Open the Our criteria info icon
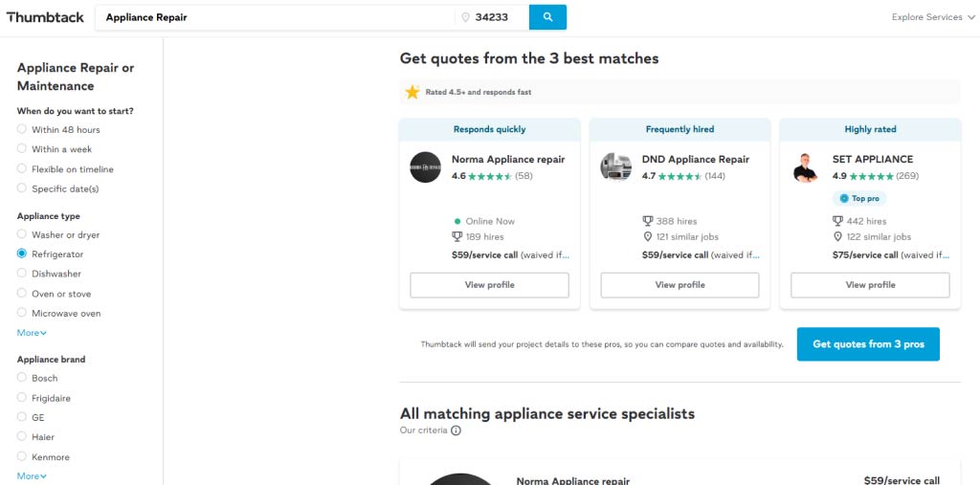The width and height of the screenshot is (980, 485). click(x=457, y=430)
